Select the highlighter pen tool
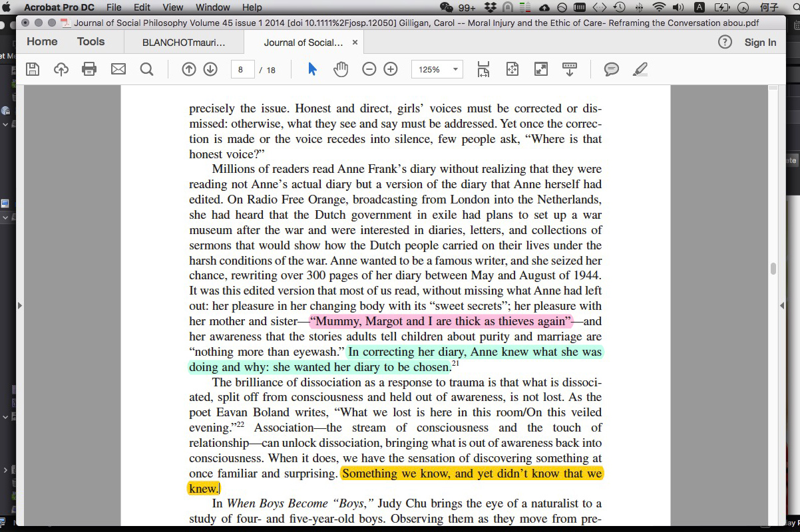The width and height of the screenshot is (800, 532). click(x=640, y=69)
